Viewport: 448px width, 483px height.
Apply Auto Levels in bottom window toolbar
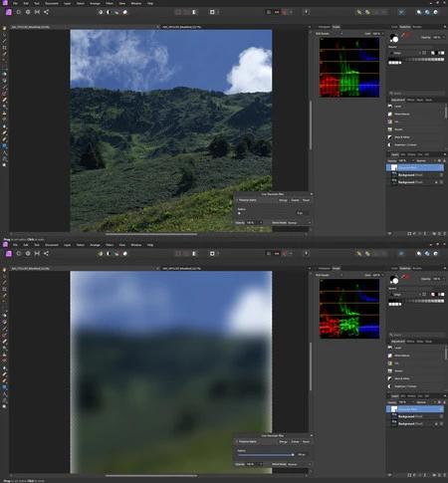[101, 254]
